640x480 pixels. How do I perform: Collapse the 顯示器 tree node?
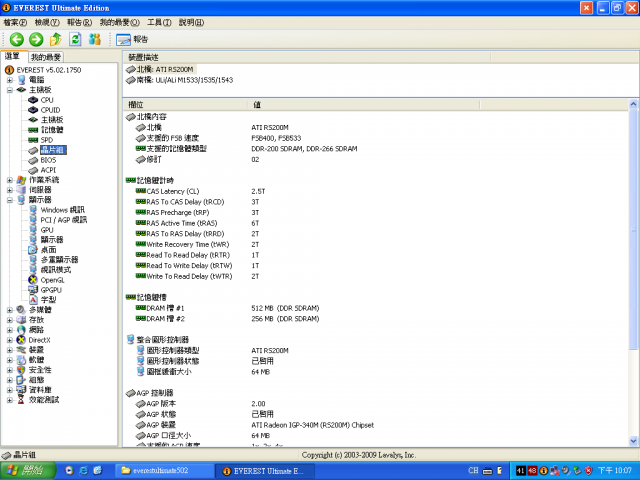[x=9, y=200]
